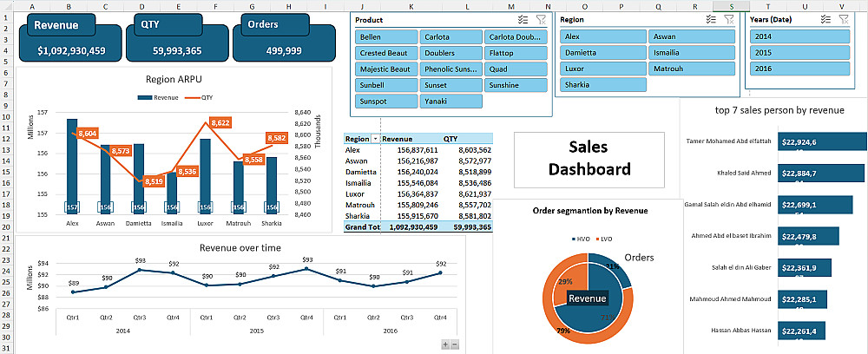868x354 pixels.
Task: Clear the filter on the Years (Date) slicer
Action: (843, 19)
